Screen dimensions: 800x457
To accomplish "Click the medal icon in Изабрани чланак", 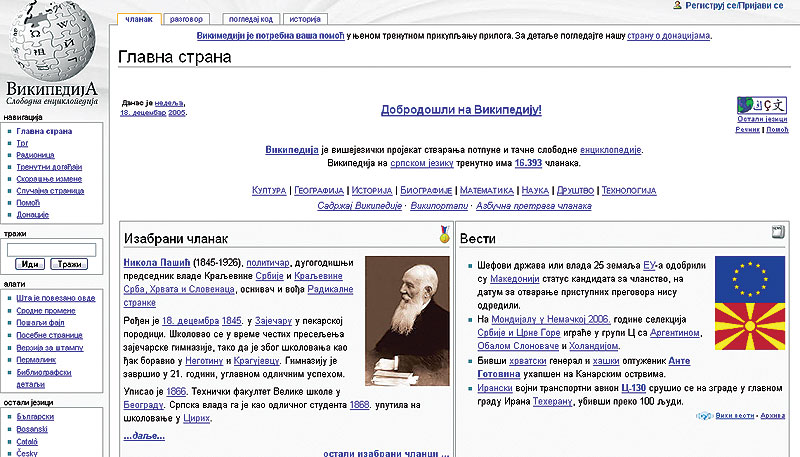I will [445, 234].
